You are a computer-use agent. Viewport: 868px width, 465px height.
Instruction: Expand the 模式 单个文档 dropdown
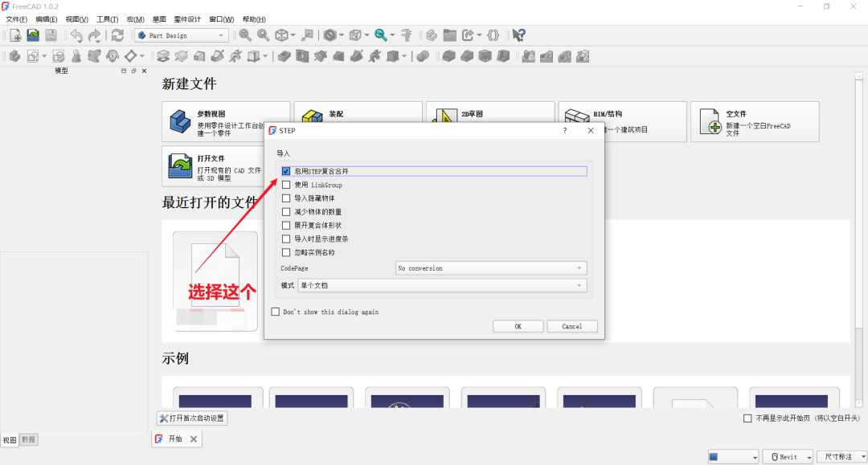[x=441, y=286]
